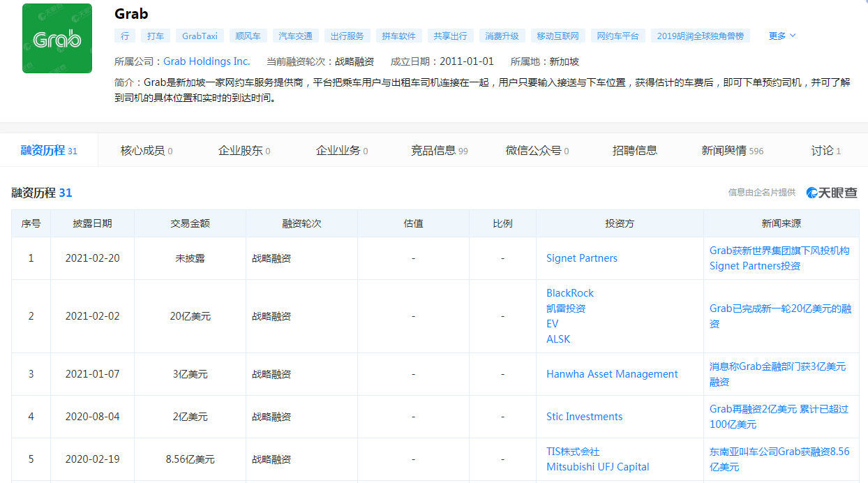Viewport: 868px width, 483px height.
Task: Open the 凯雷投资 investor link
Action: coord(566,309)
